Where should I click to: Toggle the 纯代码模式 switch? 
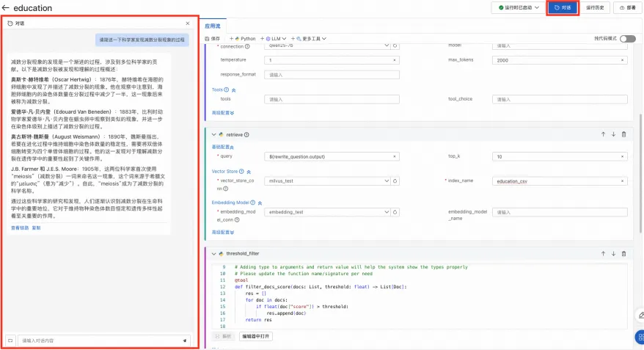pyautogui.click(x=628, y=39)
